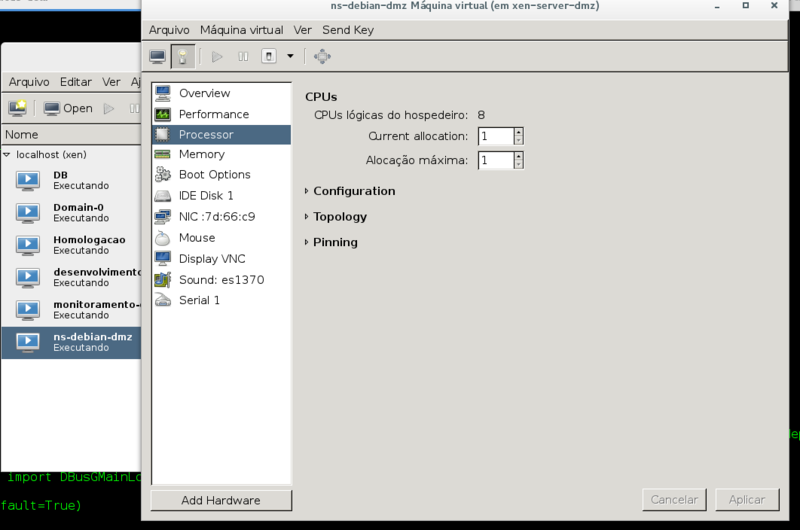Click the Add Hardware button

click(x=221, y=500)
